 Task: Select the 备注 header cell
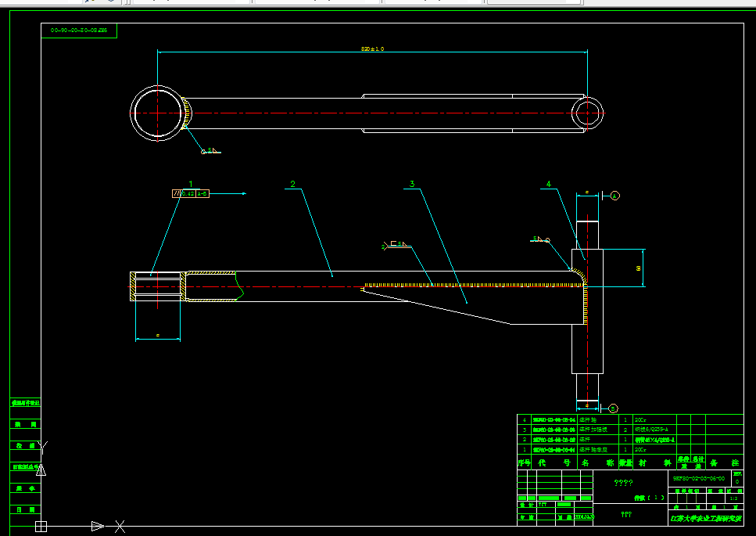[724, 462]
